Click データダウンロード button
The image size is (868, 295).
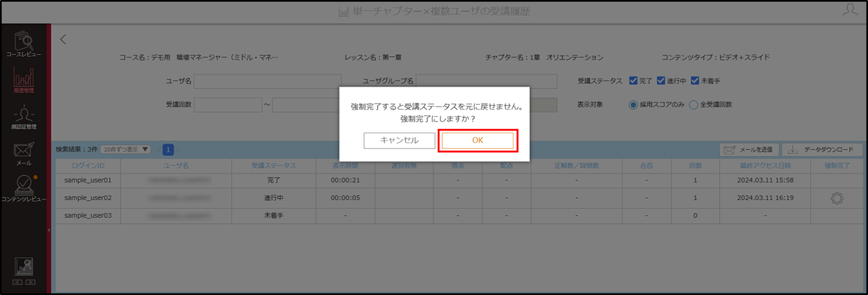[822, 150]
